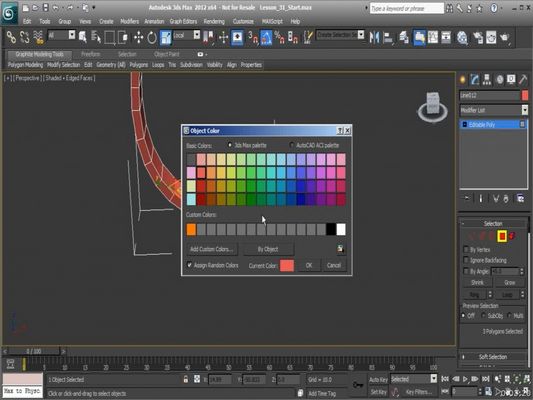This screenshot has height=400, width=533.
Task: Expand the Soft Selection rollout
Action: click(493, 356)
